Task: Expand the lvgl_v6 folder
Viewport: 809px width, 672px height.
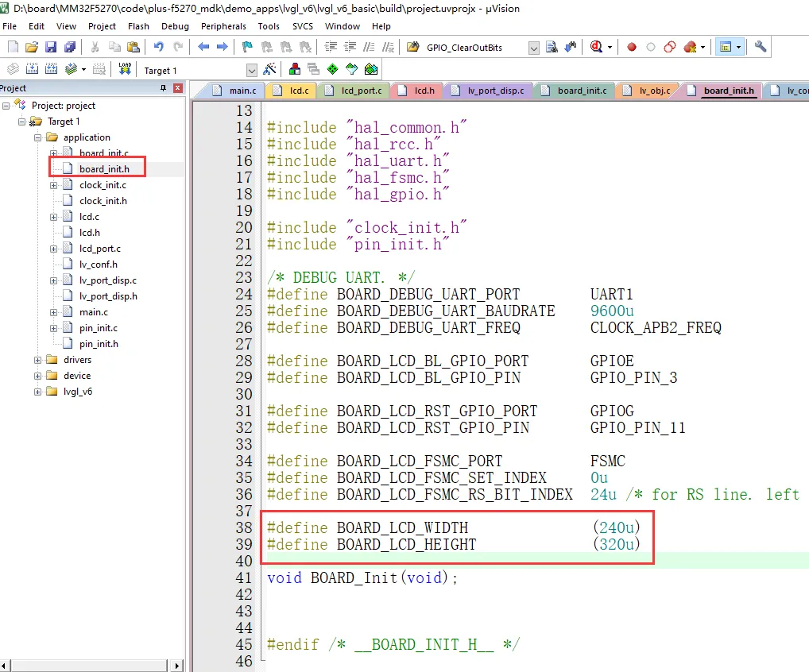Action: (x=37, y=392)
